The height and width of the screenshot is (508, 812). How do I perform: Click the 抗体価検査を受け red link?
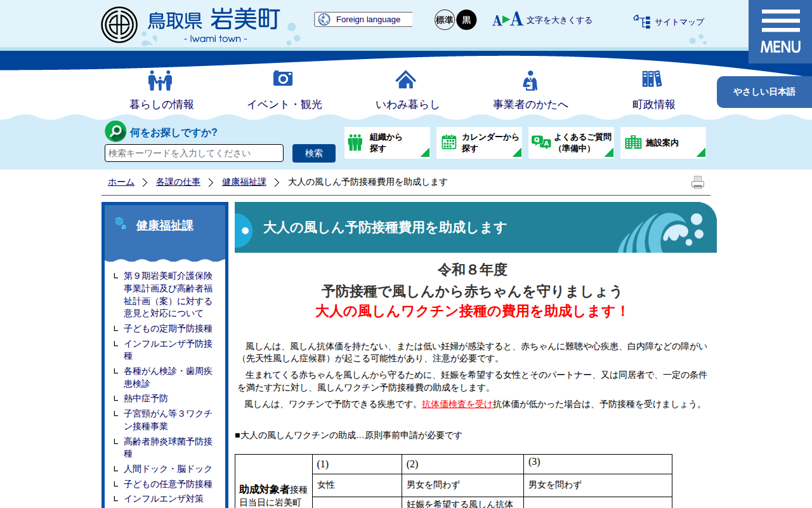pyautogui.click(x=457, y=404)
